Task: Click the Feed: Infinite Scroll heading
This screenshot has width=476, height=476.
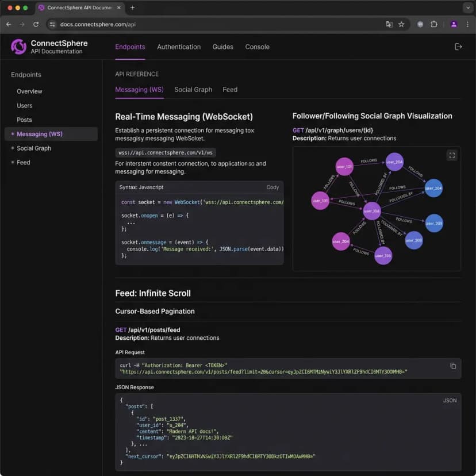Action: pos(153,293)
